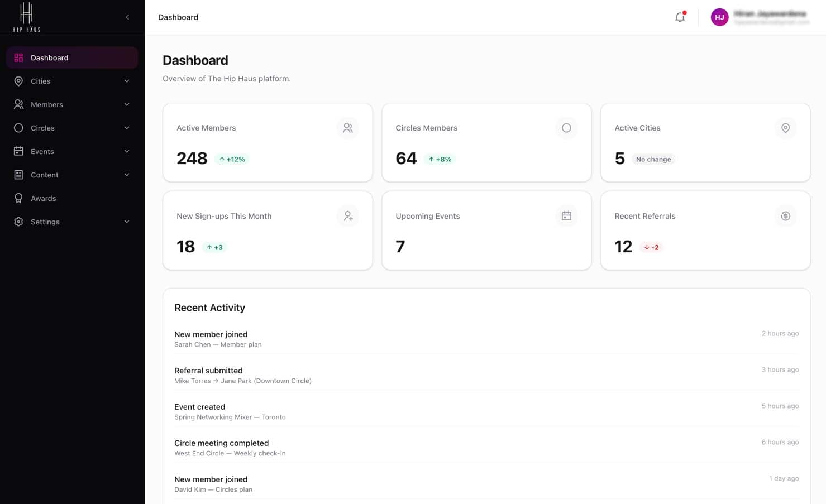Click the -2 referrals badge

[x=651, y=247]
